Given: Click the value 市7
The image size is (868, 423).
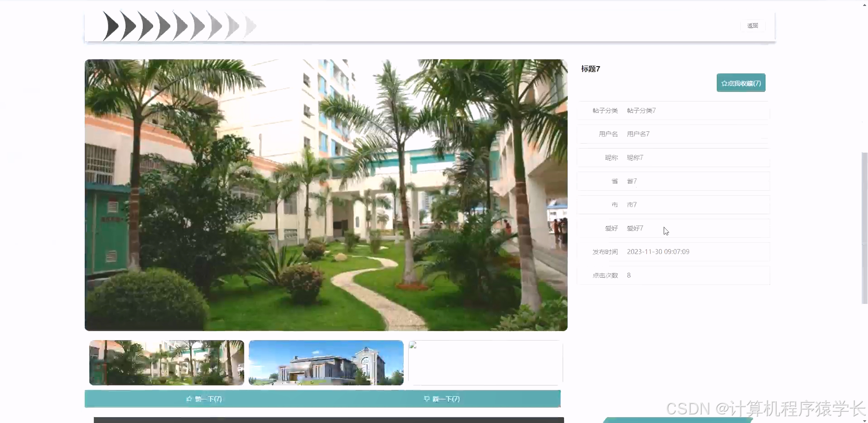Looking at the screenshot, I should 632,205.
